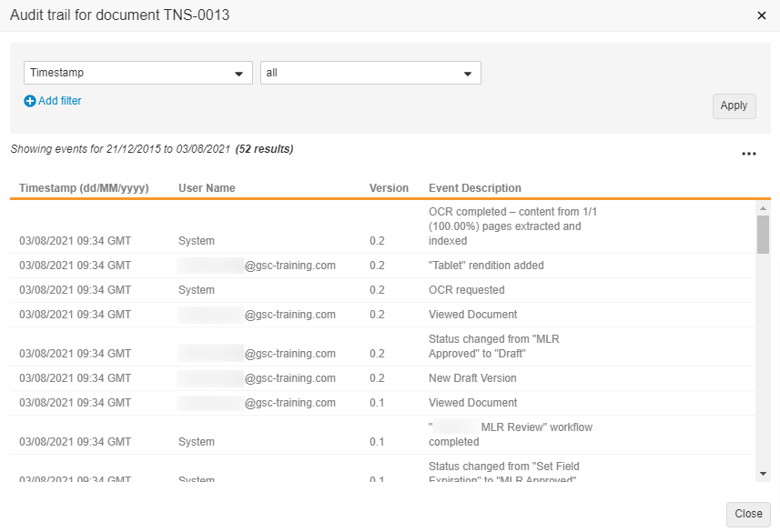Expand the 'all' filter value dropdown
Viewport: 780px width, 532px height.
point(370,73)
